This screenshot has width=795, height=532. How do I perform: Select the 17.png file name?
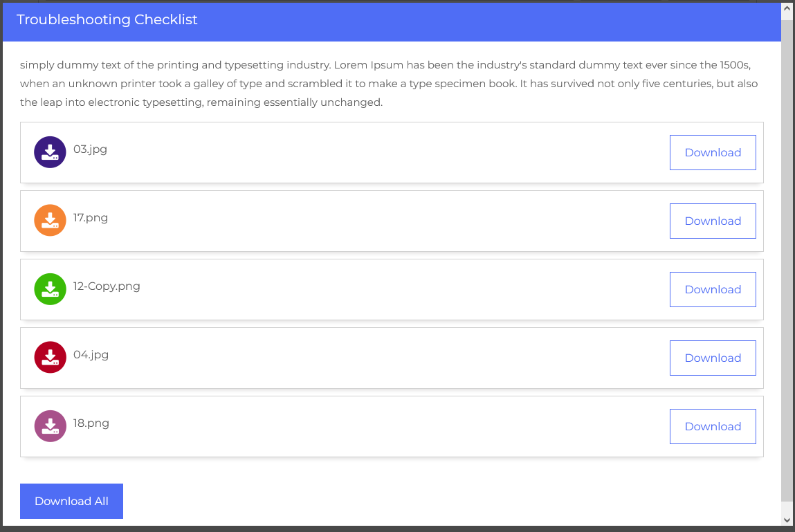click(x=91, y=218)
